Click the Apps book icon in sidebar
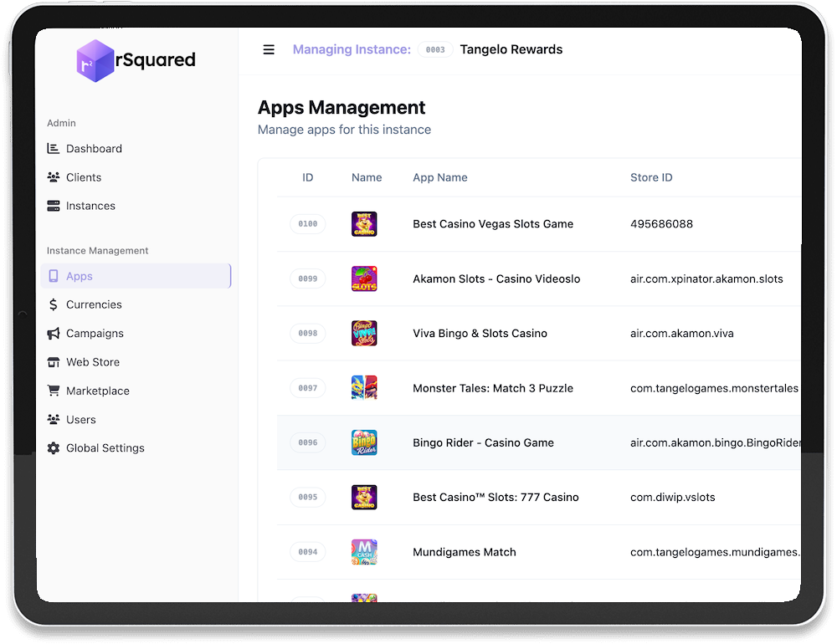Screen dimensions: 837x644 [53, 275]
